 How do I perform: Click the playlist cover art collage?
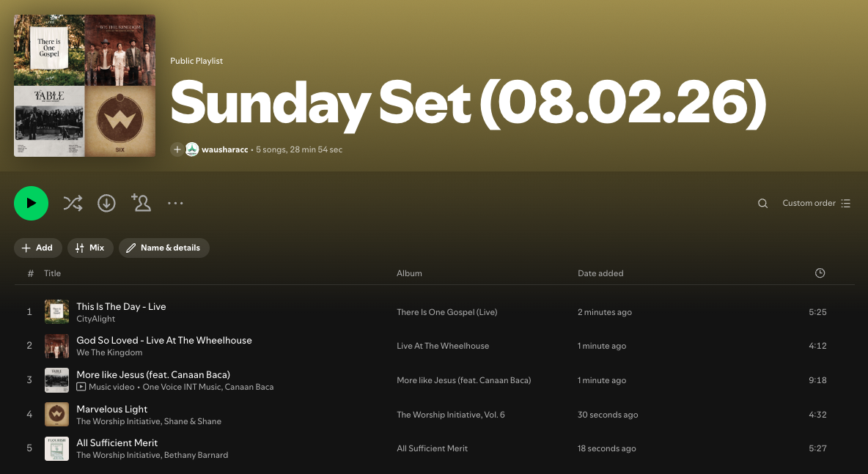click(x=85, y=86)
